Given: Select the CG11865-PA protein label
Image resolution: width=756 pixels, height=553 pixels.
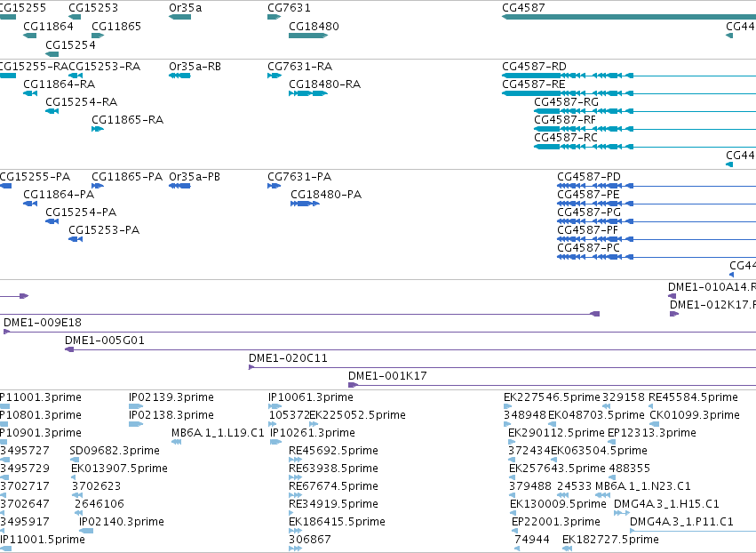Looking at the screenshot, I should 127,177.
